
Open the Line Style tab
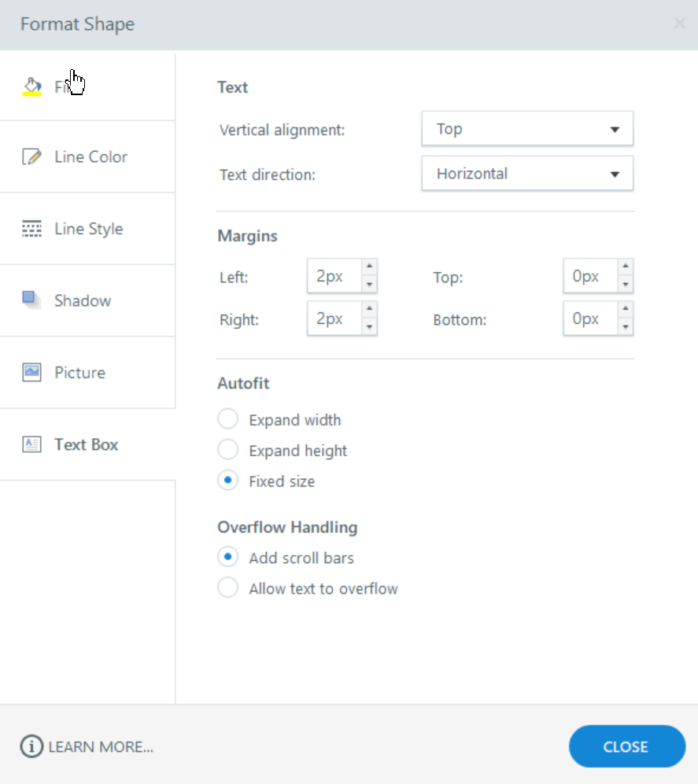click(x=88, y=229)
